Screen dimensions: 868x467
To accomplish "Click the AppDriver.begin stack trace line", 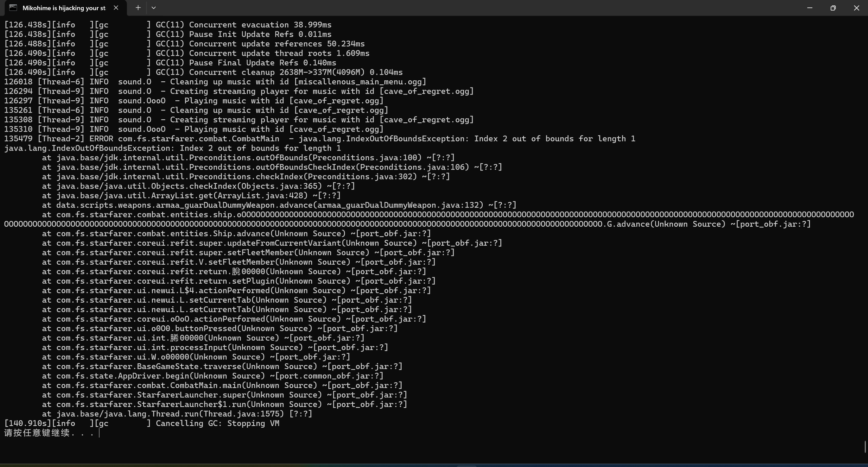I will [212, 376].
